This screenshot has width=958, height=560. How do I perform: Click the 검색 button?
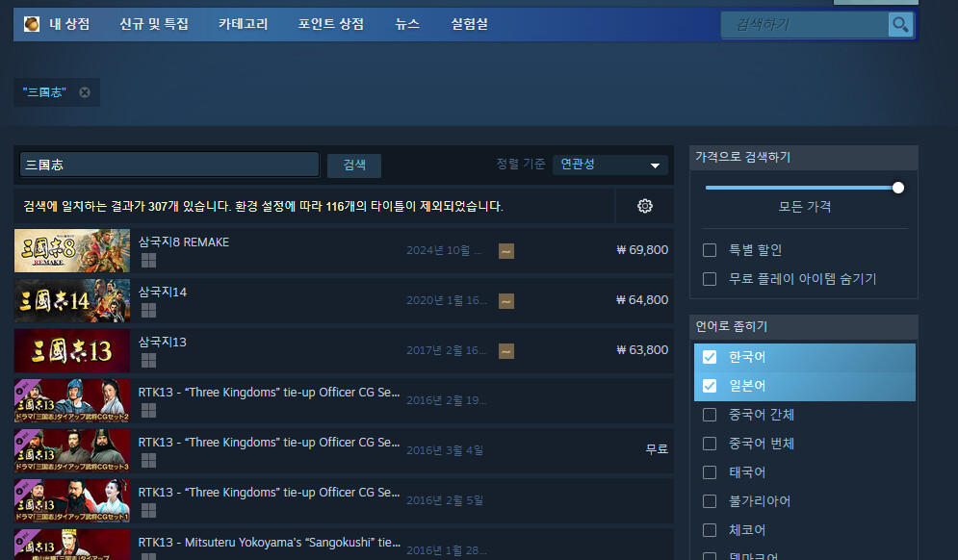(x=354, y=165)
